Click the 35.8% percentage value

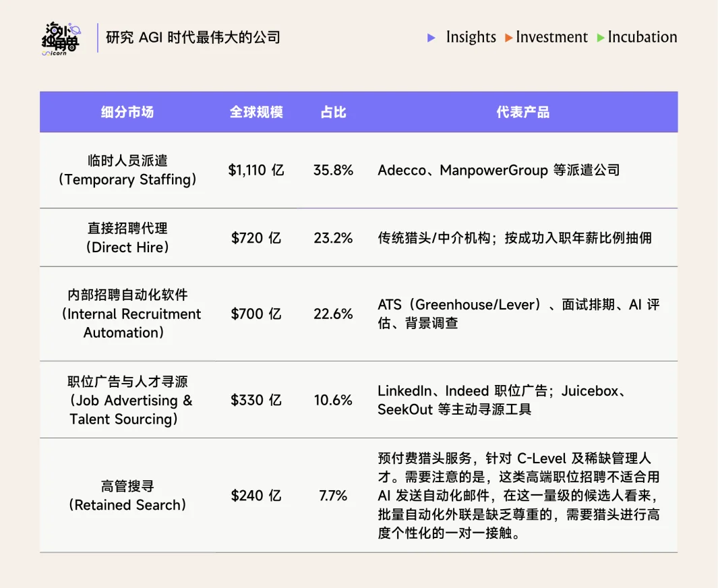point(333,171)
